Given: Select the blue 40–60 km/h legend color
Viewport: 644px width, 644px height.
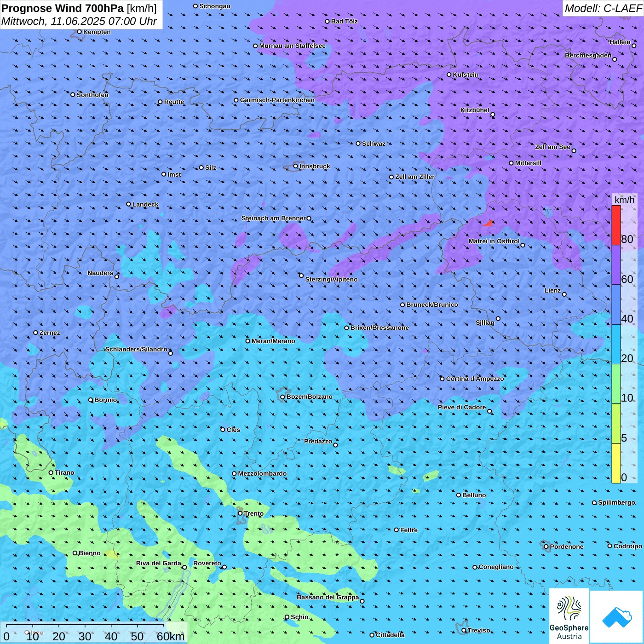Looking at the screenshot, I should [616, 305].
